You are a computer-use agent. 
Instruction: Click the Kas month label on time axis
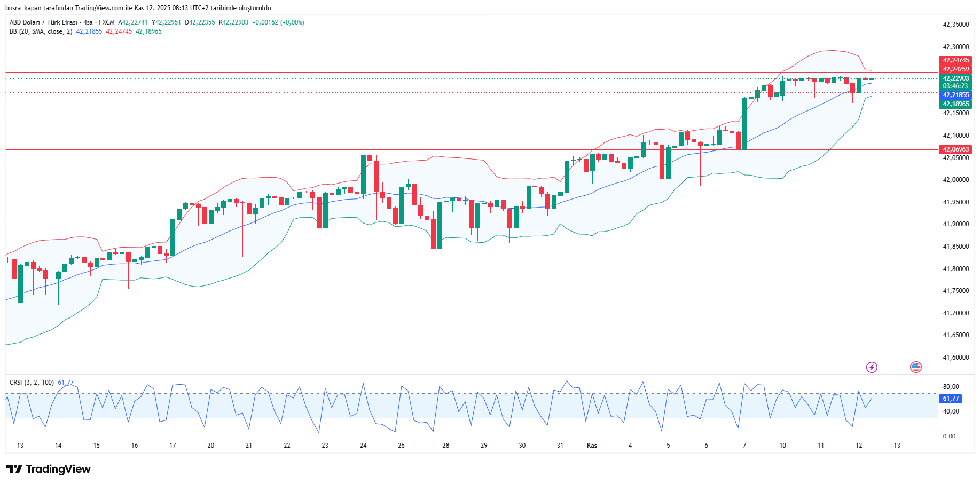592,446
